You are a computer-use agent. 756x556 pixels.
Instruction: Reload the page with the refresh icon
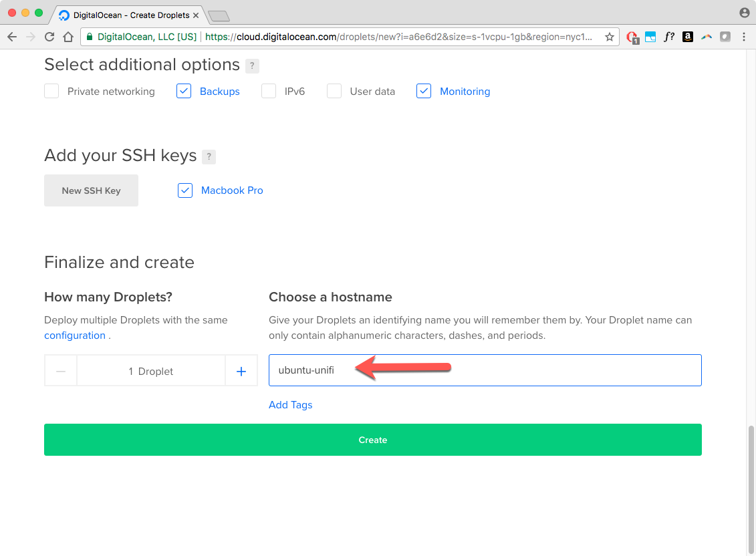coord(49,37)
